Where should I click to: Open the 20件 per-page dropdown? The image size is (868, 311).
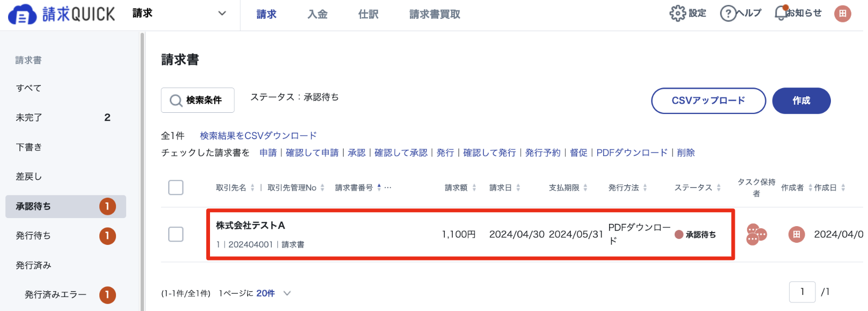click(273, 293)
